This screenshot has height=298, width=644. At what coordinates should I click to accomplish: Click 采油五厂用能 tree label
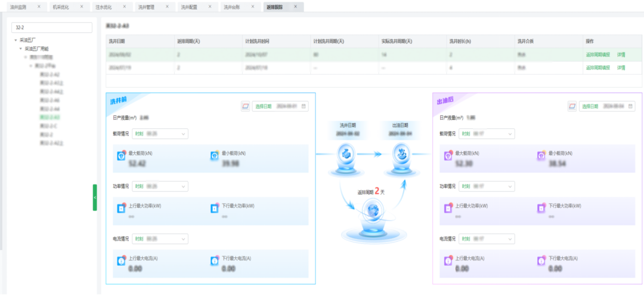pos(36,48)
